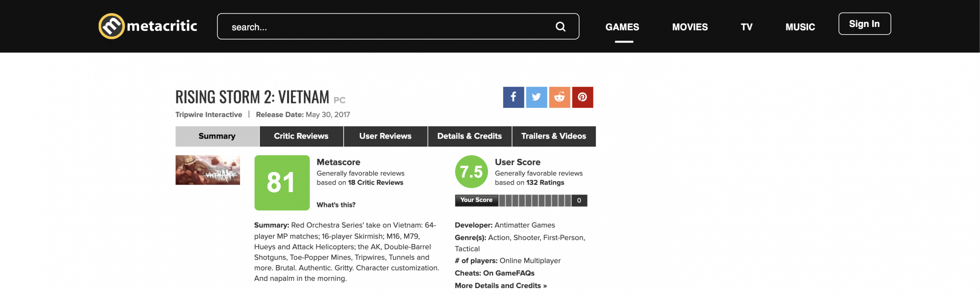Click the Your Score value 0 box

coord(579,200)
